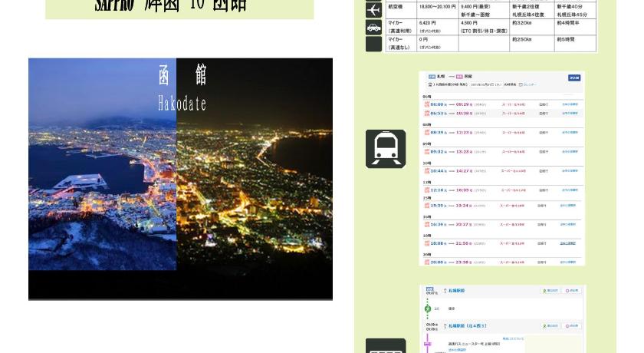Viewport: 644px width, 353px height.
Task: Click green walking icon on route line
Action: pos(427,308)
